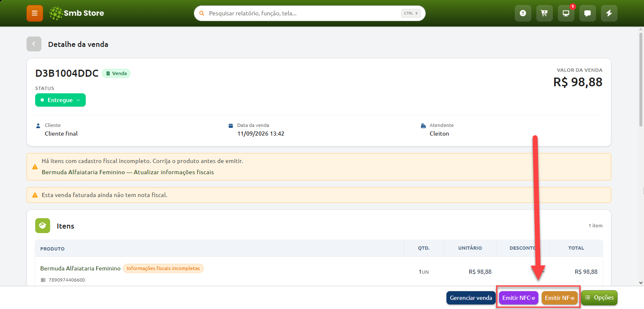Click the Cliente final value

(x=61, y=134)
